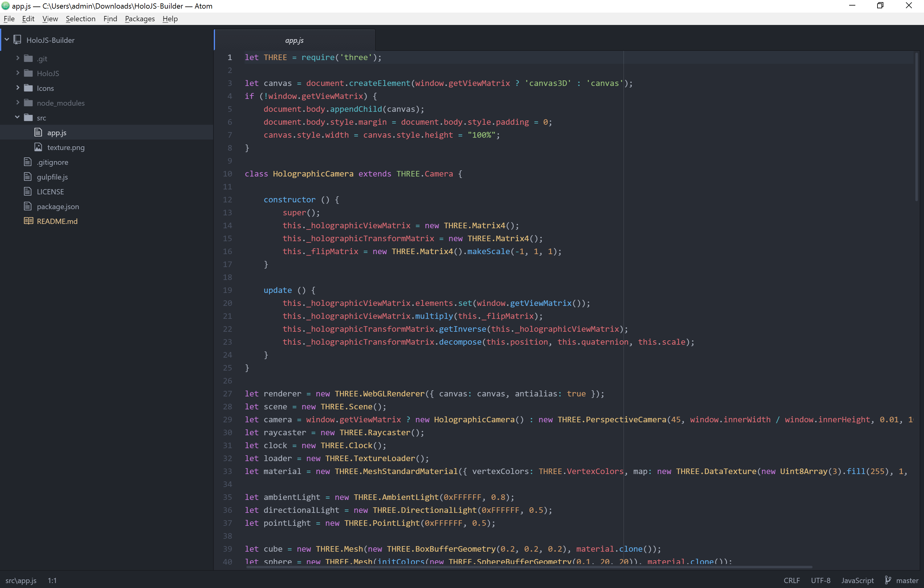
Task: Click the horizontal scrollbar under the editor
Action: click(529, 567)
